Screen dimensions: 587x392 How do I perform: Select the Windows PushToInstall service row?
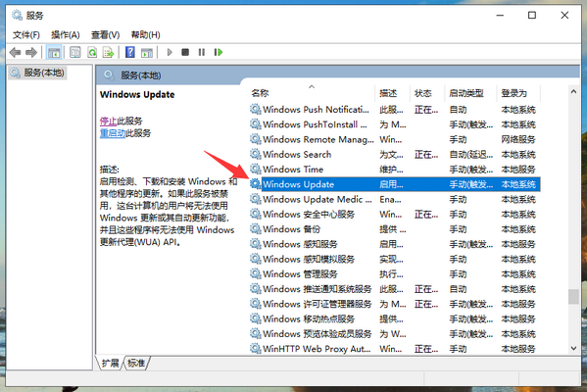[x=395, y=124]
